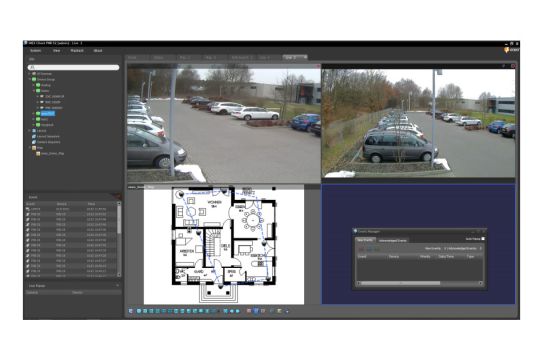
Task: Click the red icon in Events Manager toolbar
Action: [x=361, y=249]
